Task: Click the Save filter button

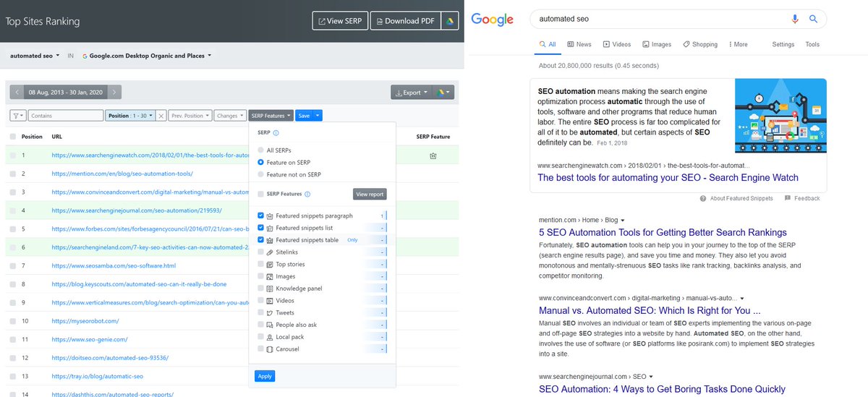Action: click(x=305, y=116)
